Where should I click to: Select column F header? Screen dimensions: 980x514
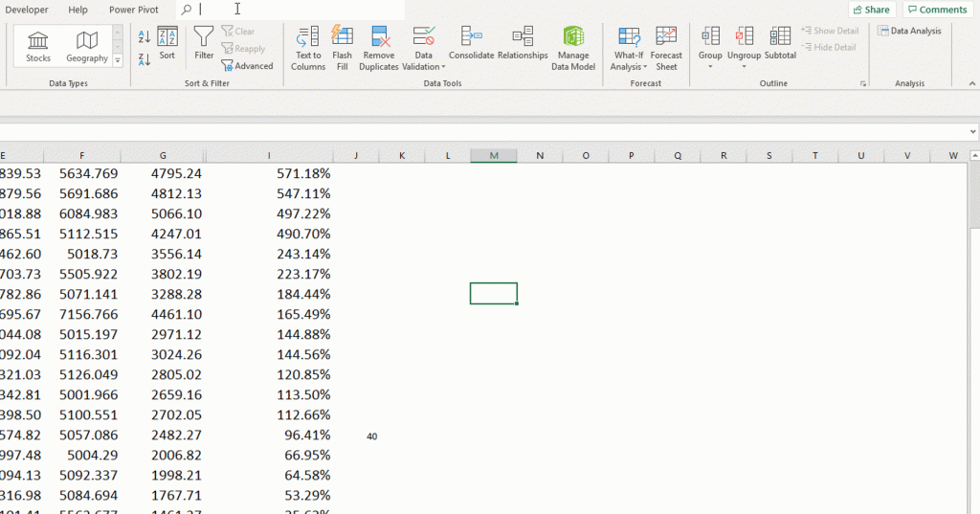82,156
